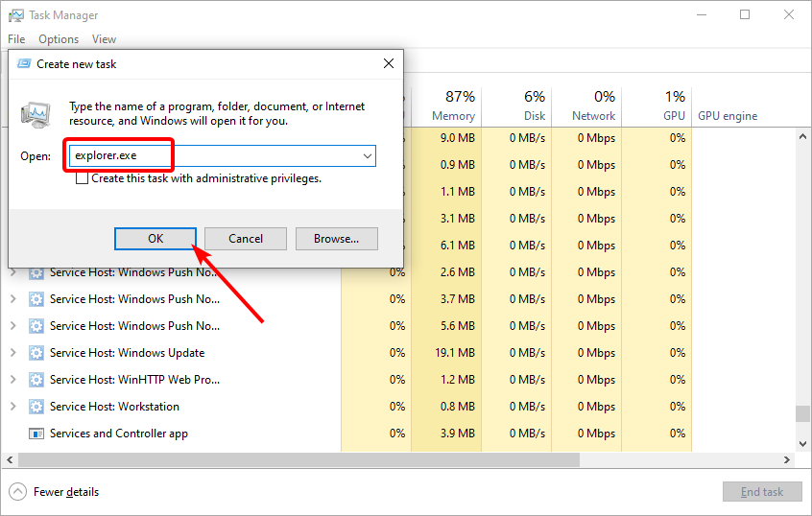Select Service Host: Workstation row text
812x516 pixels.
pyautogui.click(x=114, y=407)
